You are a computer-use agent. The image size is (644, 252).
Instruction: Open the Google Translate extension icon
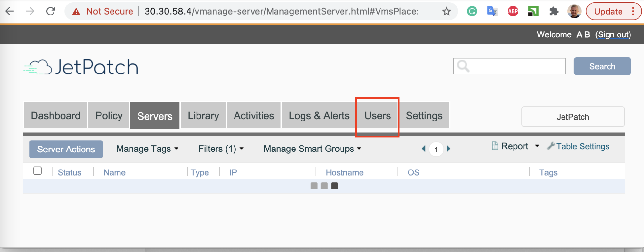(492, 12)
